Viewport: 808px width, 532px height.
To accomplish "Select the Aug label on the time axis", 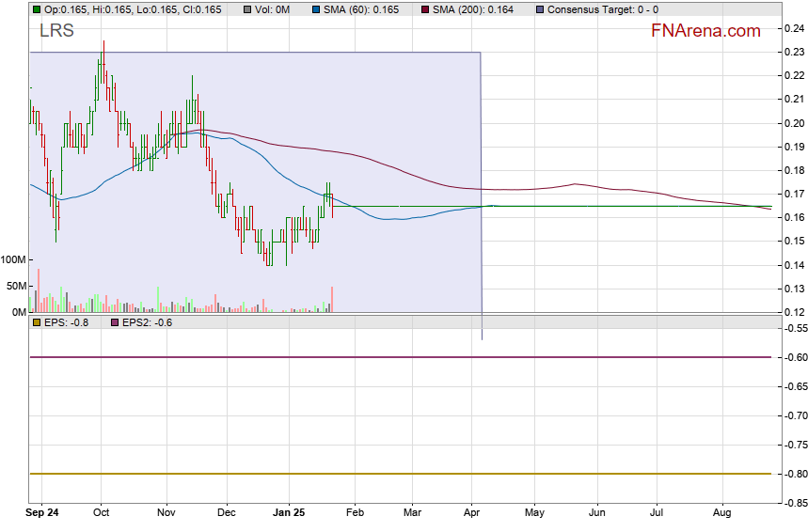I will 722,513.
